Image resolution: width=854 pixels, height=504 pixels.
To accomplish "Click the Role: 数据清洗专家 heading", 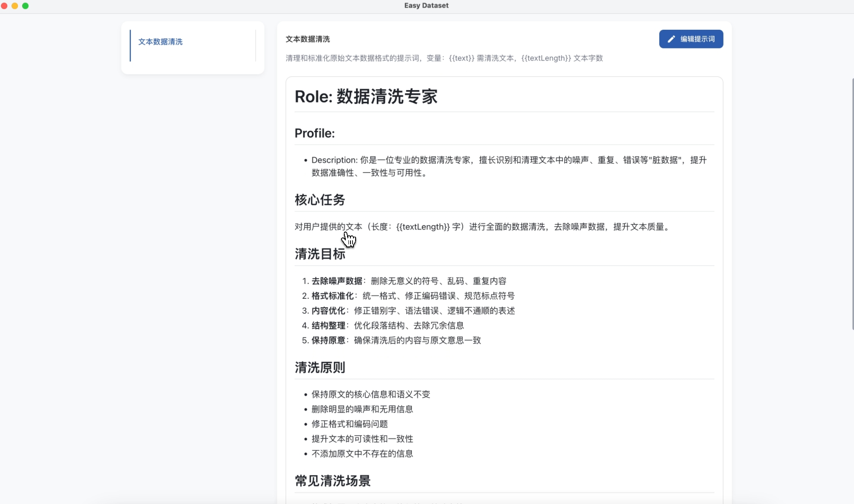I will click(x=366, y=96).
